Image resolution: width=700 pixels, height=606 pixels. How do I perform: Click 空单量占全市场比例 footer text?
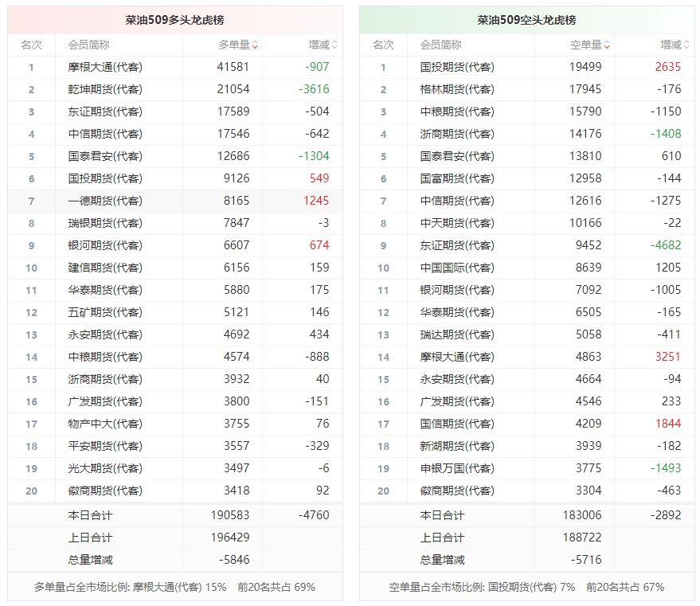pos(526,587)
